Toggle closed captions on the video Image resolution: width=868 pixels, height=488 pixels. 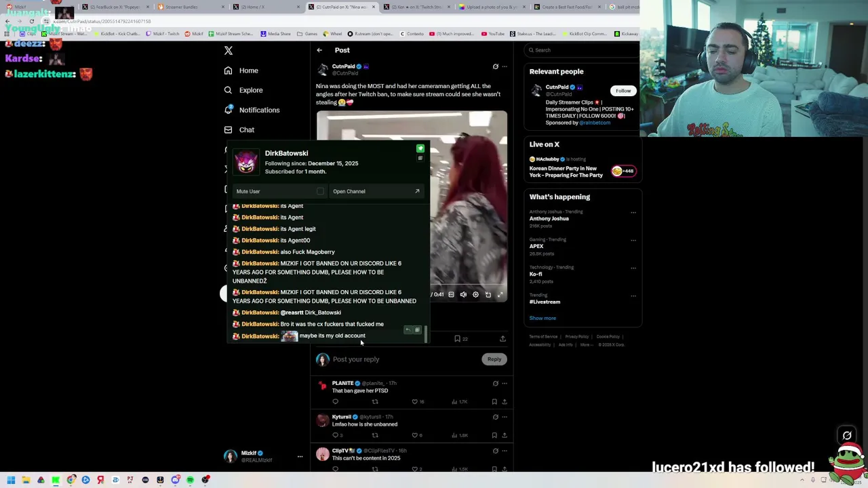tap(451, 295)
